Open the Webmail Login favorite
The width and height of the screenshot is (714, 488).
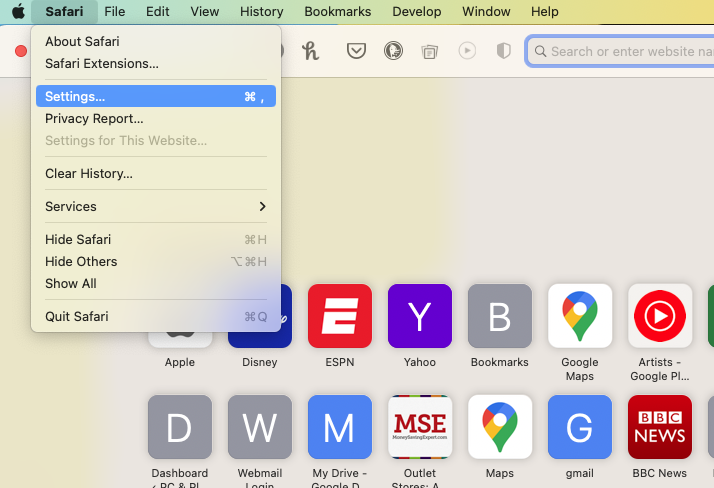tap(260, 427)
